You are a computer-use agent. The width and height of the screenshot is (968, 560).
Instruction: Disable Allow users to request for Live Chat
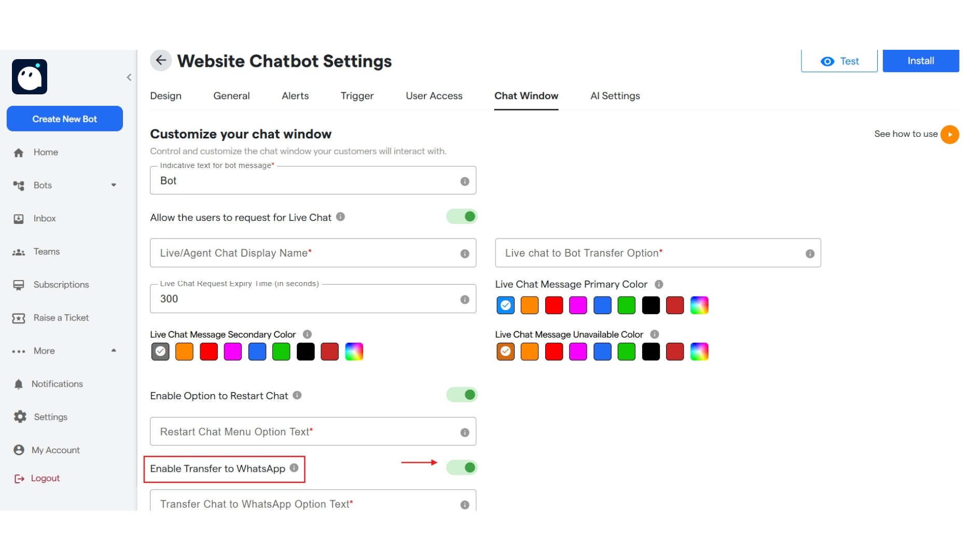tap(462, 217)
